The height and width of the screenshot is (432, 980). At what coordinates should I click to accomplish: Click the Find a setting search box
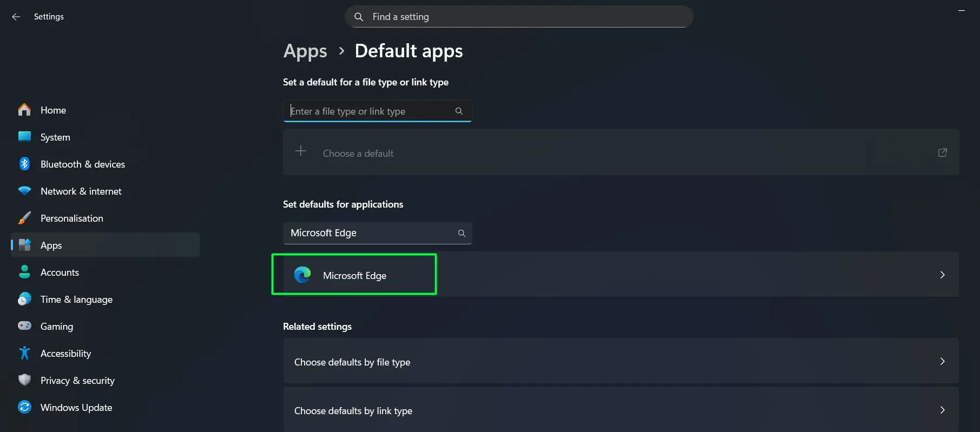pos(518,16)
